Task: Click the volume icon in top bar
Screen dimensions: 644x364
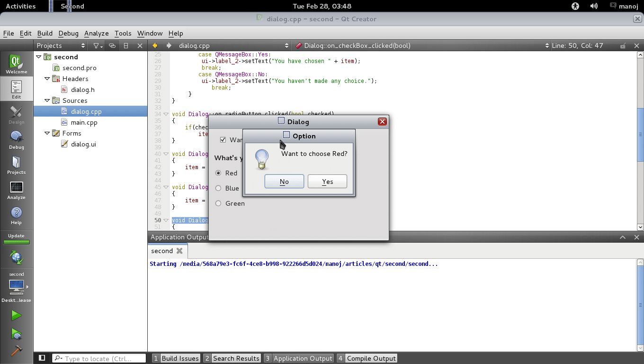Action: tap(594, 6)
